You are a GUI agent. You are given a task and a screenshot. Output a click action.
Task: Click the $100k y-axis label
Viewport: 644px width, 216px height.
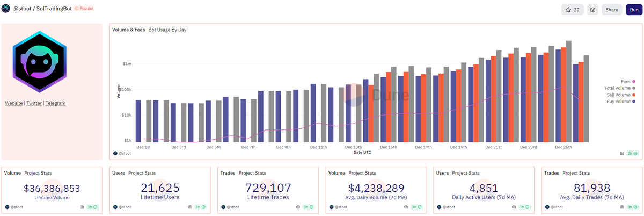tap(126, 90)
